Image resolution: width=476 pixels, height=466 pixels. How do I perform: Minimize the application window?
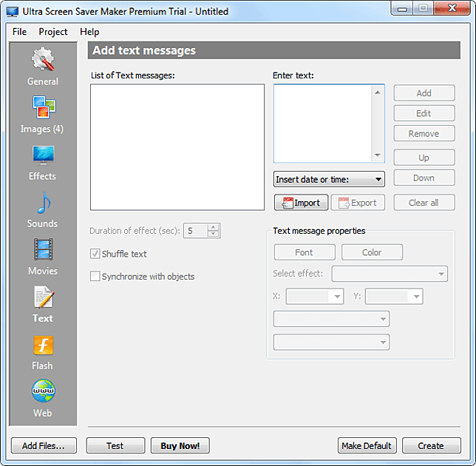coord(402,9)
